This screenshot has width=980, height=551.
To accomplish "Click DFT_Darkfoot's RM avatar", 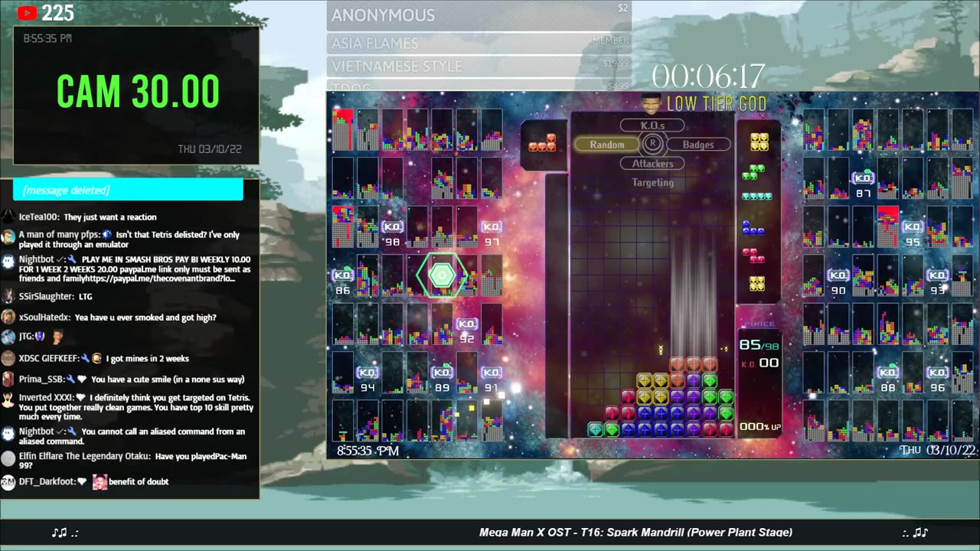I will tap(8, 481).
